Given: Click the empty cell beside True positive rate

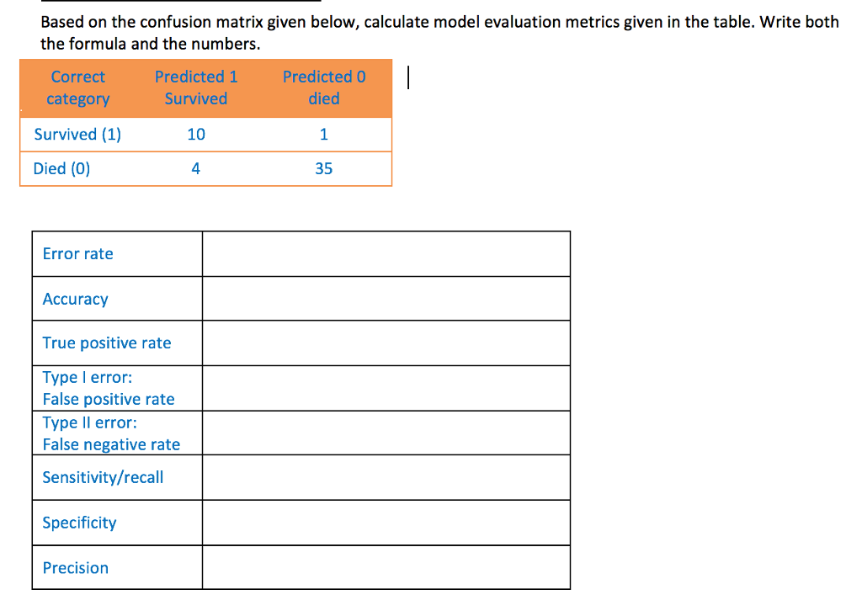Looking at the screenshot, I should 386,343.
